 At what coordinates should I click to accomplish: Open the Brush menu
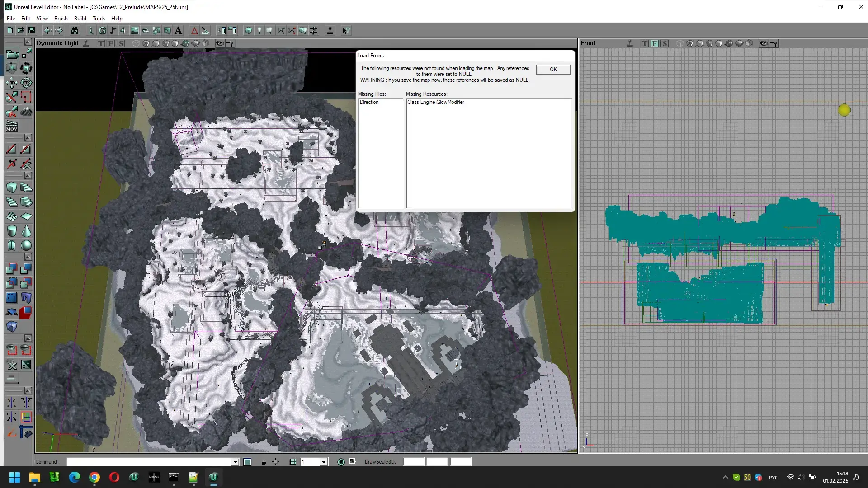point(61,19)
